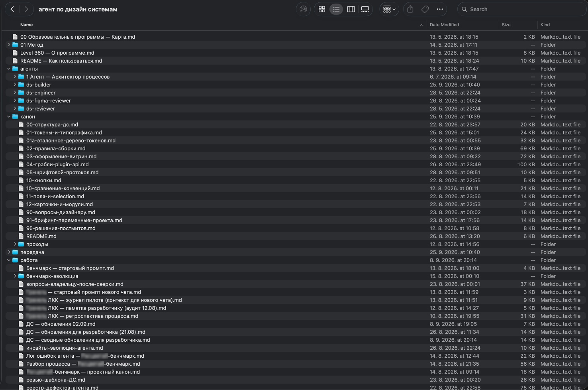
Task: Open AirDrop from the toolbar icon
Action: 303,9
